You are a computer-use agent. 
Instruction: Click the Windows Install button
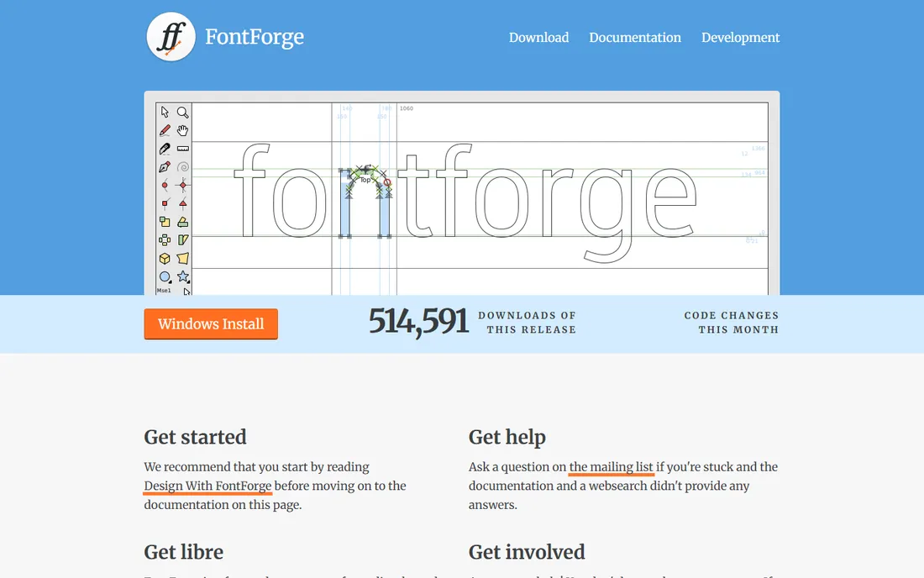point(211,324)
